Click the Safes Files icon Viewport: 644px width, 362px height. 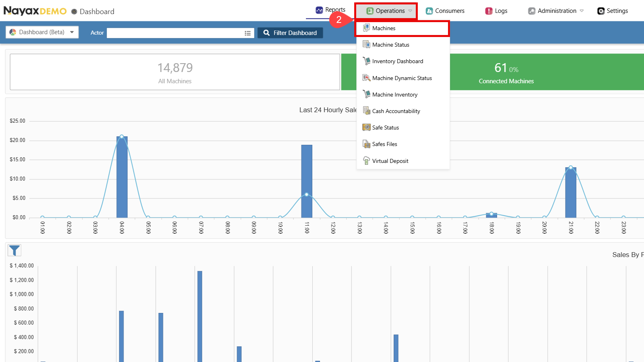pos(366,144)
